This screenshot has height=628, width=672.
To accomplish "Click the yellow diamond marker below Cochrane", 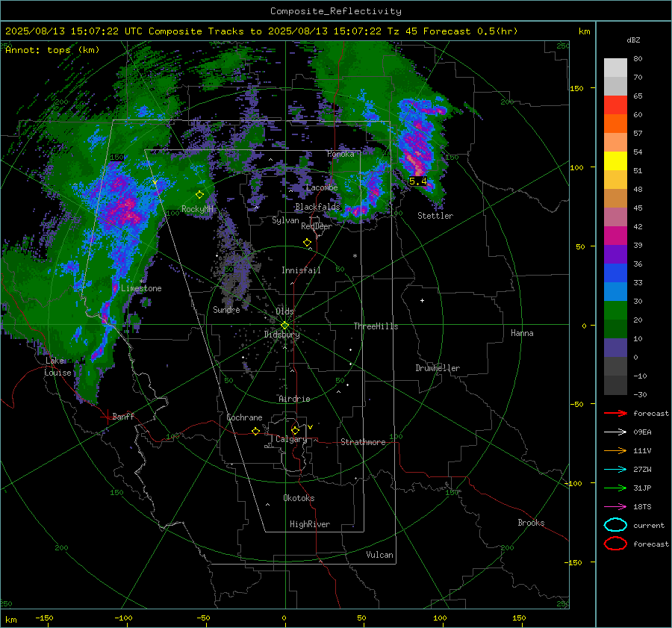I will pos(256,431).
